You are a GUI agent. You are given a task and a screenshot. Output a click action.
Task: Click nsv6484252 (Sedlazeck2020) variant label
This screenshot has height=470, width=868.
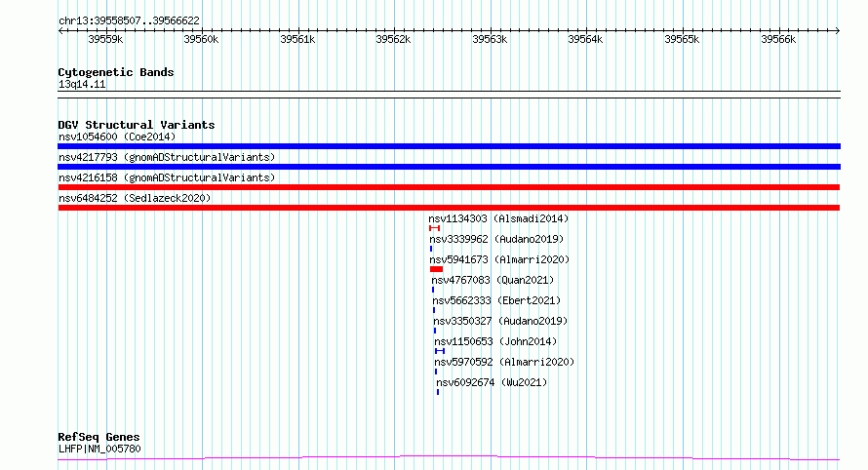pos(135,198)
